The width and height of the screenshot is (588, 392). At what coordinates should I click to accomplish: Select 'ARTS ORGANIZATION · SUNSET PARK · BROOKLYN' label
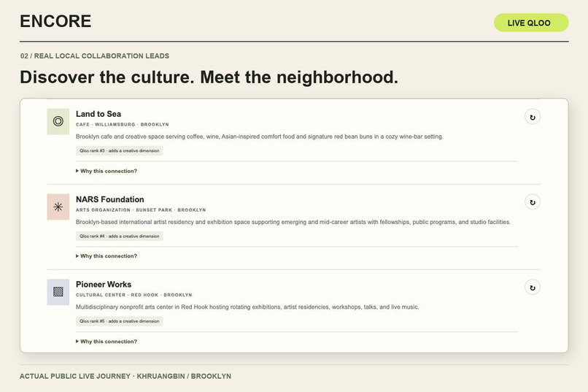[x=141, y=210]
